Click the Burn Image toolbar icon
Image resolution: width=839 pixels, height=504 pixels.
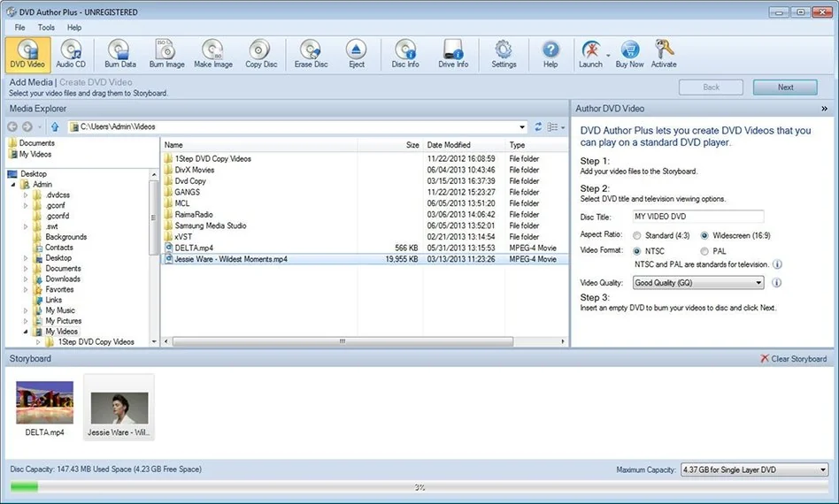coord(166,53)
